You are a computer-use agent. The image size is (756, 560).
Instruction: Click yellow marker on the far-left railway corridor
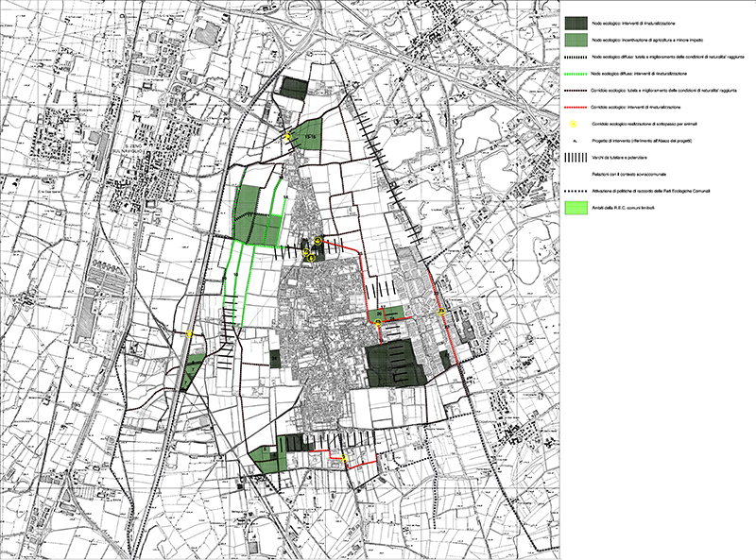pos(190,333)
